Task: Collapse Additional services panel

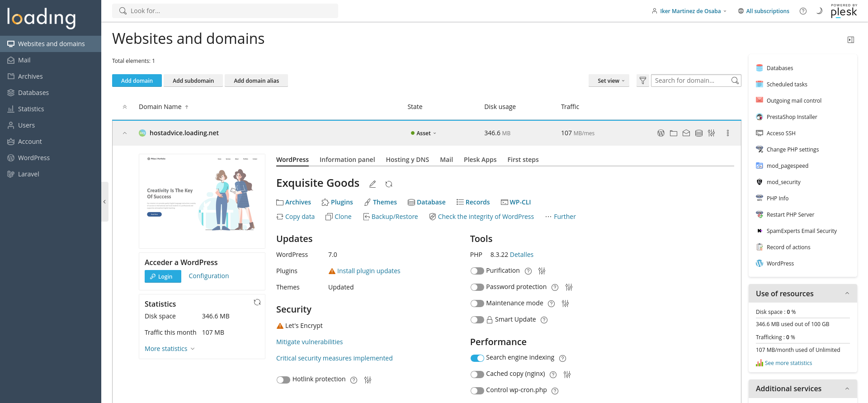Action: pyautogui.click(x=847, y=389)
